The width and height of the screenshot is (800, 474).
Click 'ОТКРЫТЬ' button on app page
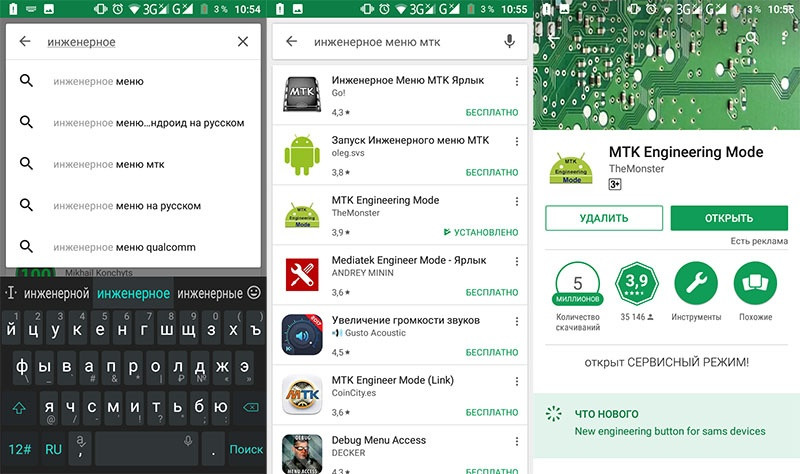coord(729,218)
